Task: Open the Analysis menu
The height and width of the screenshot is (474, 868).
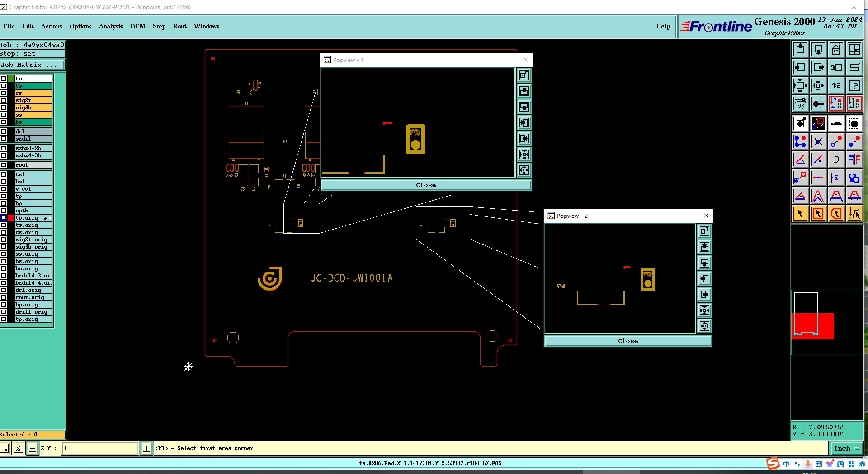Action: (x=111, y=26)
